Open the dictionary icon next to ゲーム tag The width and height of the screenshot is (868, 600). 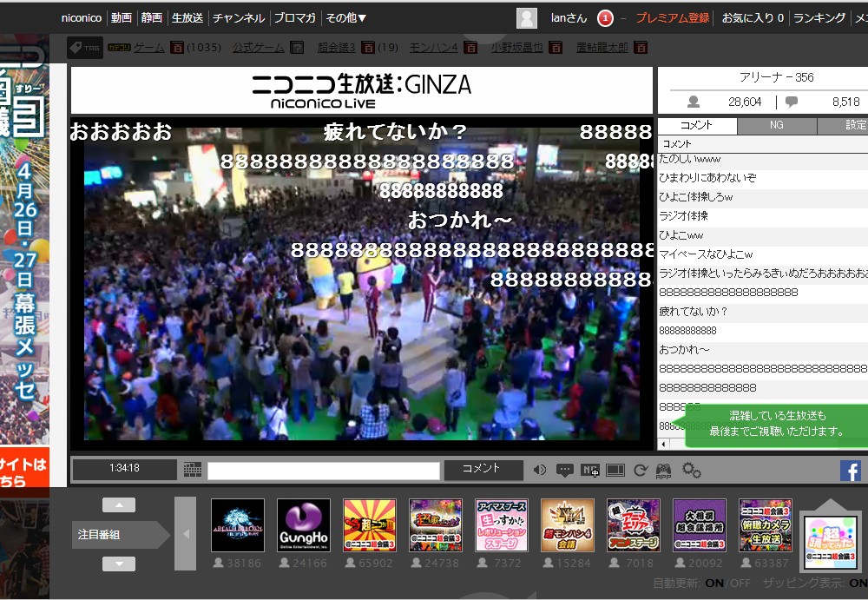[176, 48]
